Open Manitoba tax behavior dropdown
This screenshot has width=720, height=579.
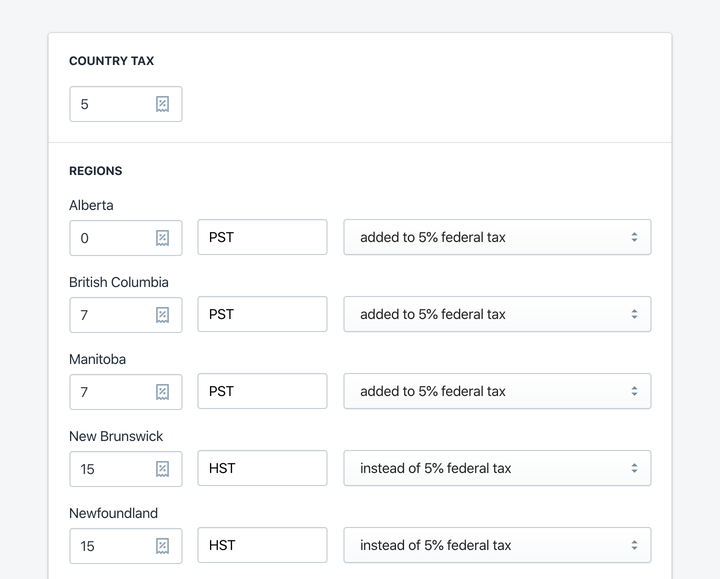click(x=497, y=391)
